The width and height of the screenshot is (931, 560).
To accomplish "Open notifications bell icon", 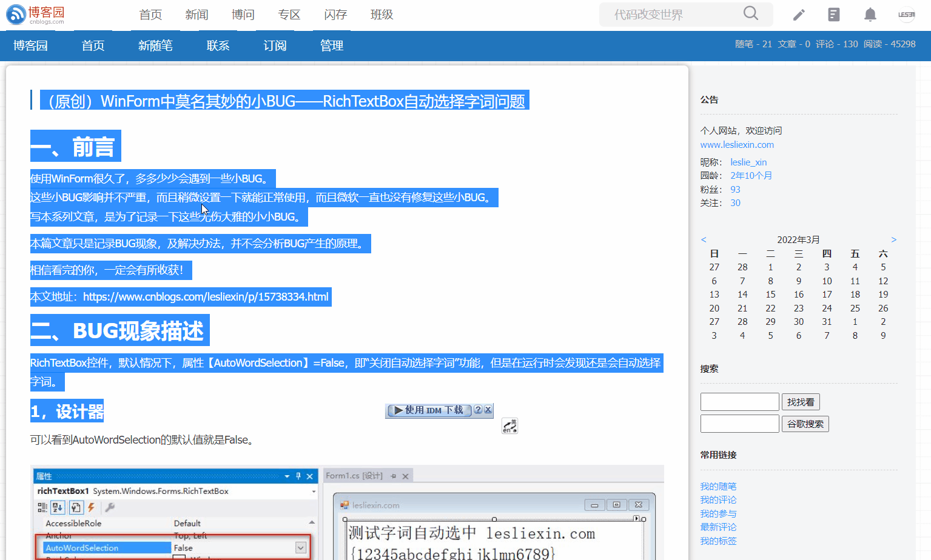I will [x=870, y=15].
